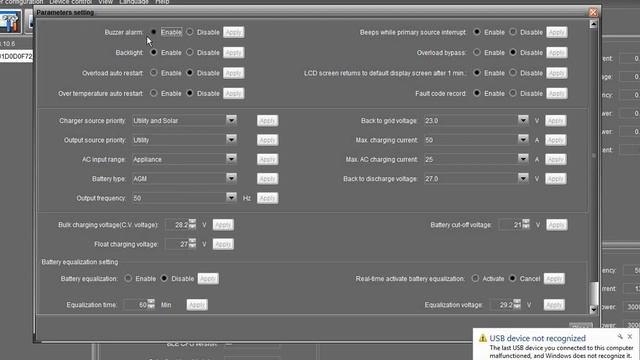Apply Output frequency setting
Screen dimensions: 640x360
point(267,198)
